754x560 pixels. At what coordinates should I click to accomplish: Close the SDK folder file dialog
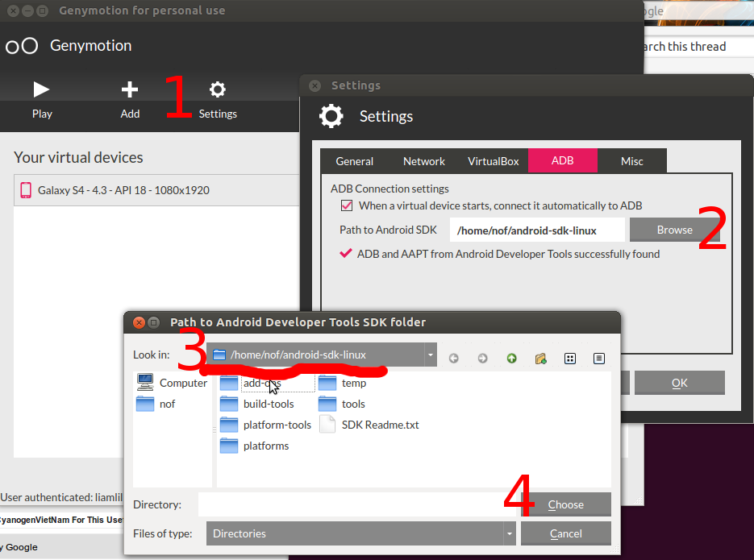point(139,322)
